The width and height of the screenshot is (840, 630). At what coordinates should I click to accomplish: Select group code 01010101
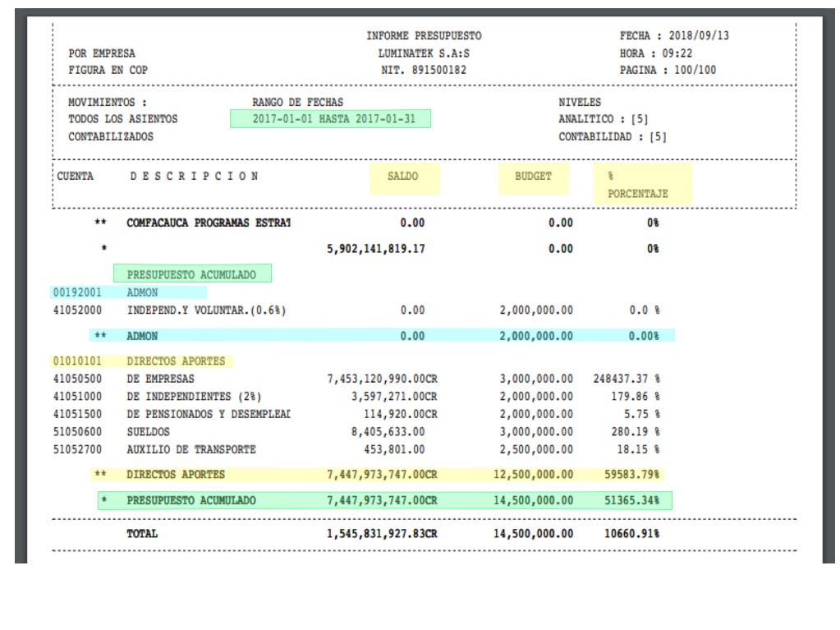77,361
